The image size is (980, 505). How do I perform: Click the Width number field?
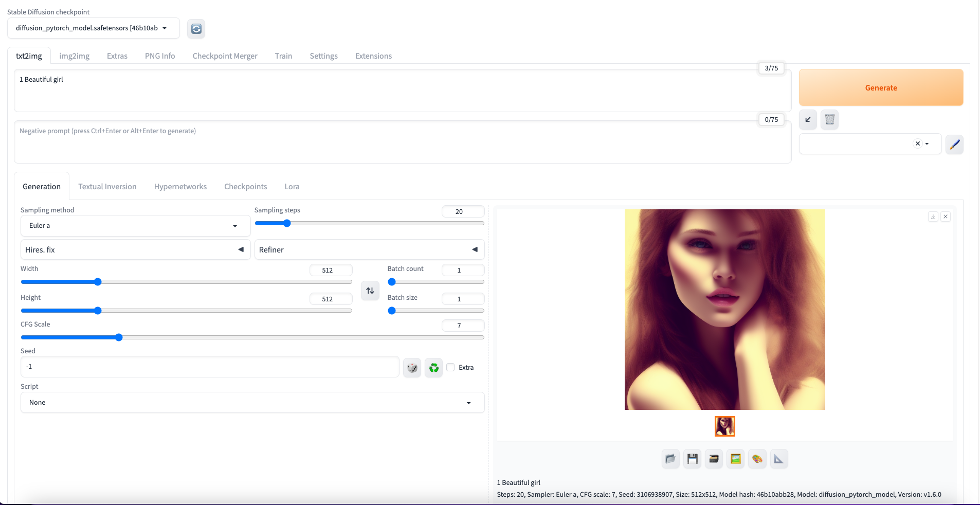point(331,270)
